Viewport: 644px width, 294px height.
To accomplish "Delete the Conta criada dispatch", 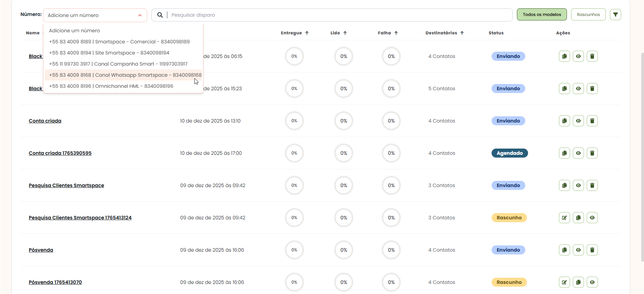I will click(592, 121).
